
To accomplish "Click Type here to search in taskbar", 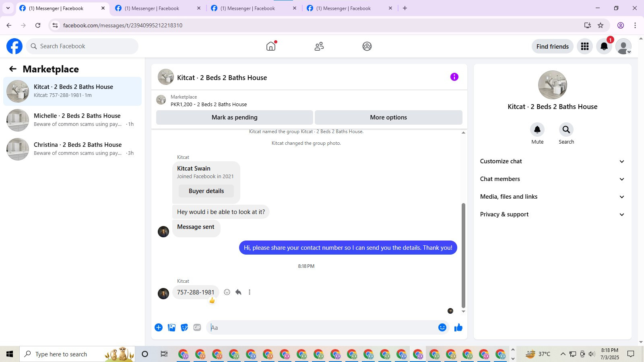I will pyautogui.click(x=77, y=354).
